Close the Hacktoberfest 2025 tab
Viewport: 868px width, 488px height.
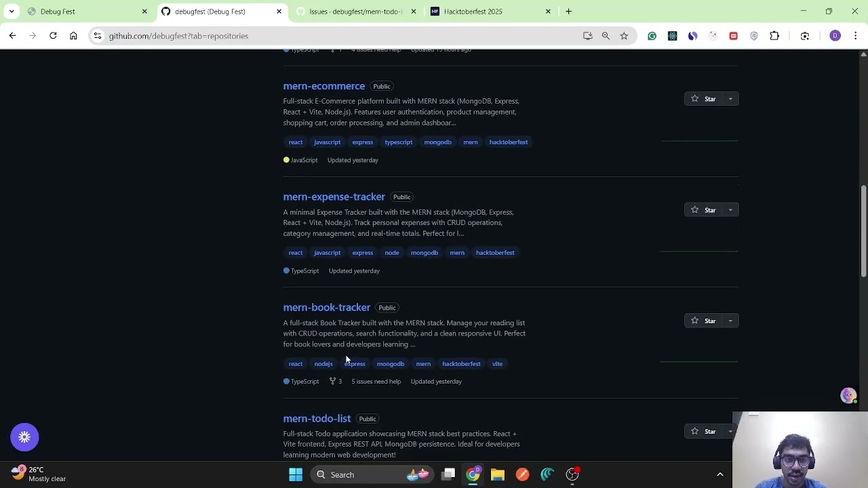pos(548,12)
